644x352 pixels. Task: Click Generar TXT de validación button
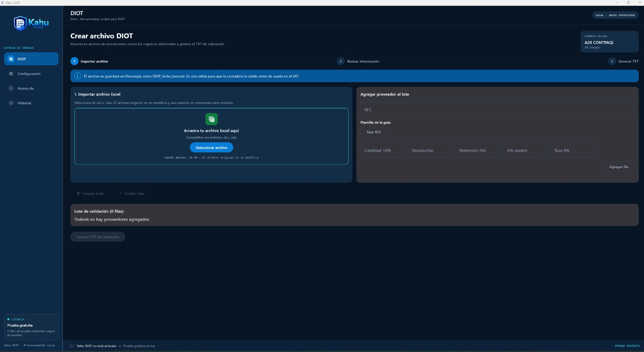pos(98,237)
